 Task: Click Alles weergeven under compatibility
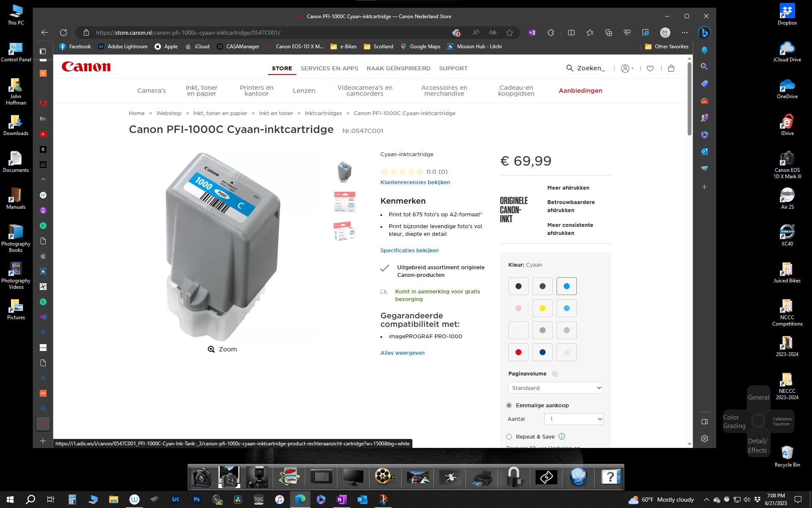[402, 353]
